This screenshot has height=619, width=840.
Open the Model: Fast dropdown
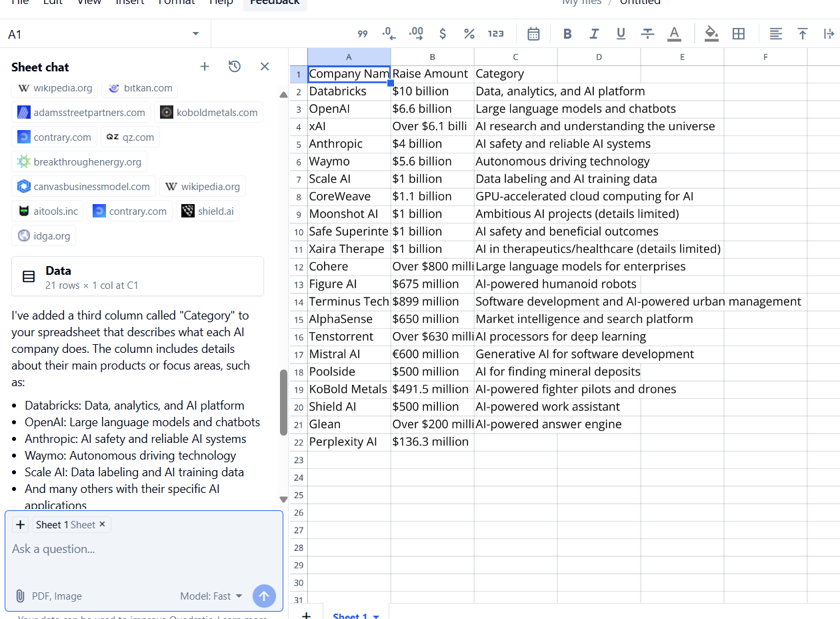point(211,596)
